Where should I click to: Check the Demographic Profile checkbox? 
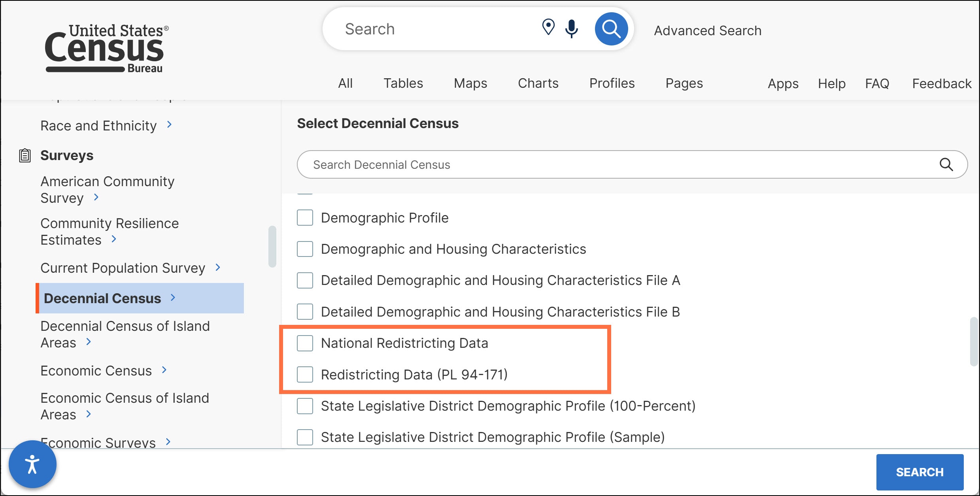point(305,218)
